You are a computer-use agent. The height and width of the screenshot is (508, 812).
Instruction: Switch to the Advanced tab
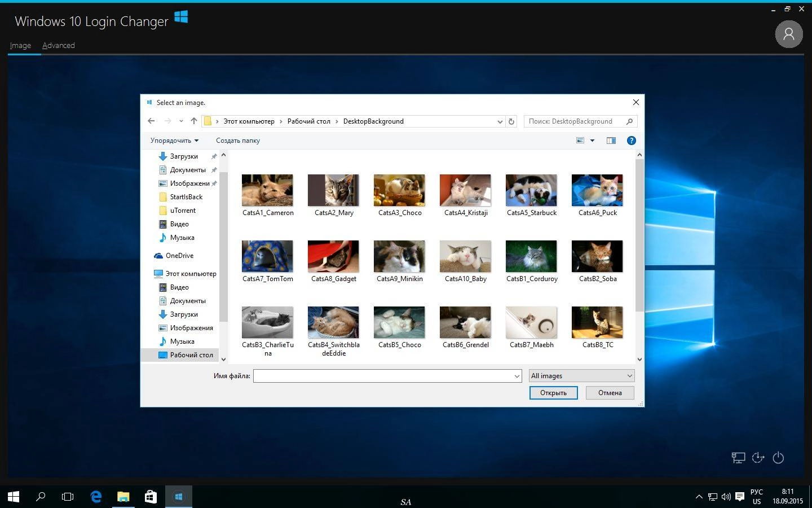pos(59,45)
